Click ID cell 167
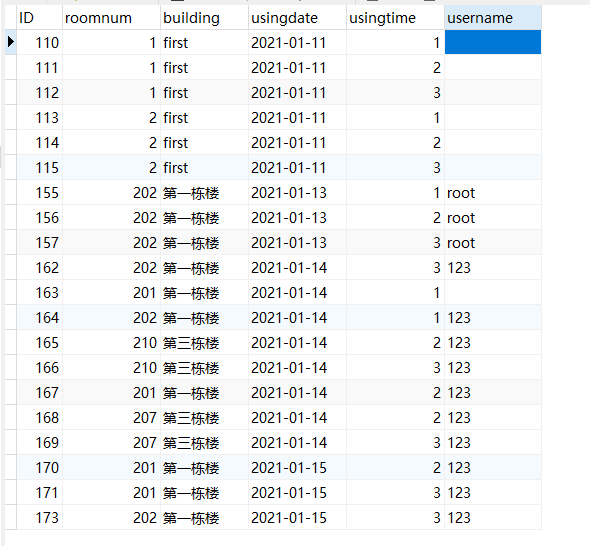 click(x=40, y=392)
